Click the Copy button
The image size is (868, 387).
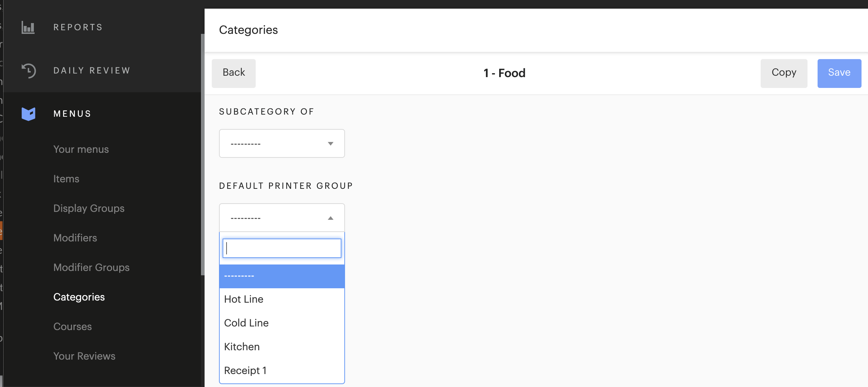[x=784, y=73]
